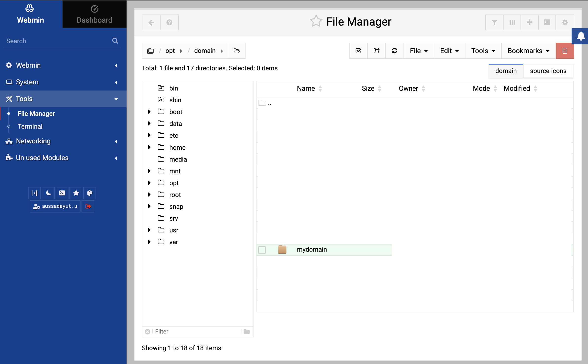Click the refresh directory icon

coord(394,51)
